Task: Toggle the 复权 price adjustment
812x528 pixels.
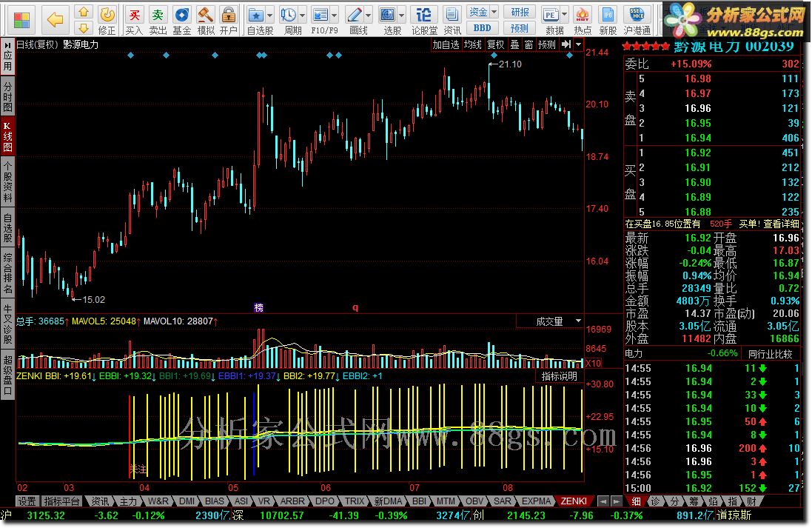Action: click(496, 44)
